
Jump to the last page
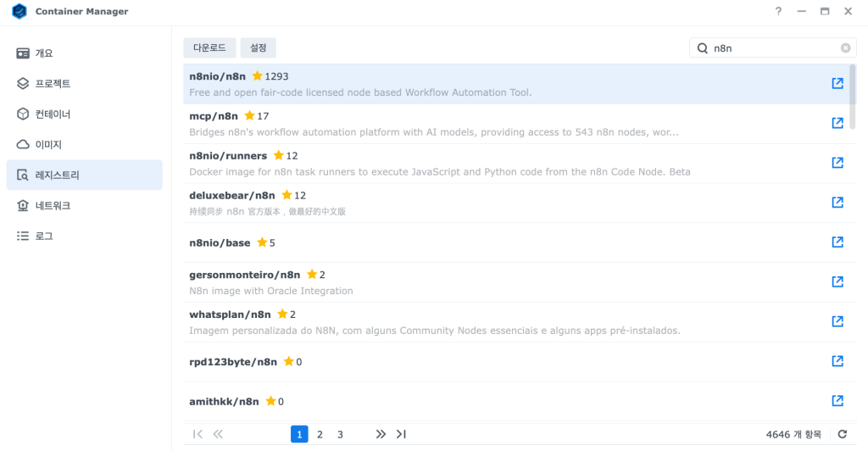[x=401, y=434]
